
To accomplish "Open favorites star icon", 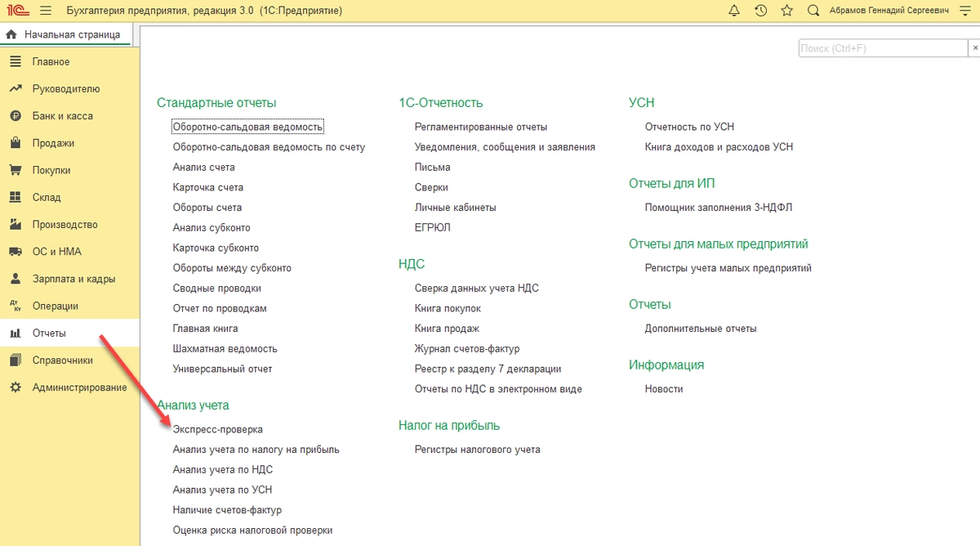I will click(x=786, y=11).
